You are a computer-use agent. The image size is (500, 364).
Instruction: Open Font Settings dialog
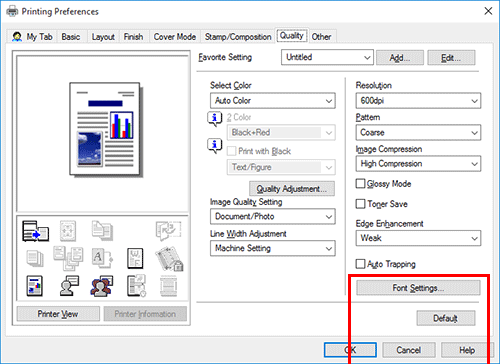(418, 288)
